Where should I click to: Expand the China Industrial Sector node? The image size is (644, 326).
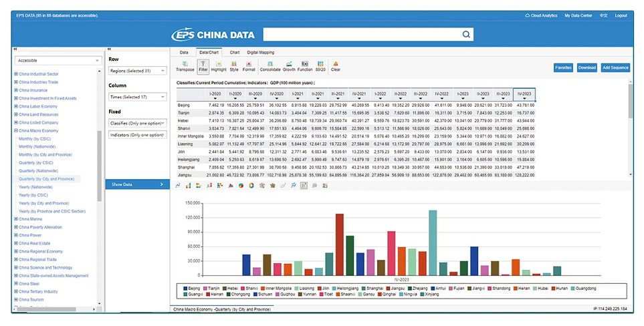click(x=15, y=73)
